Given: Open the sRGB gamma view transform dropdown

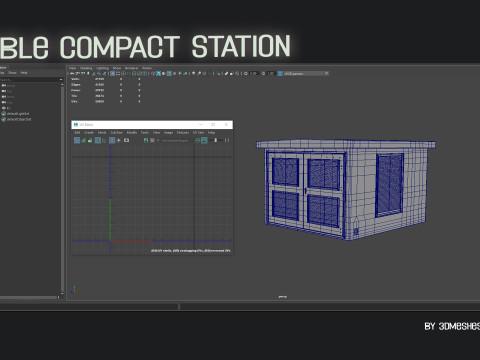Looking at the screenshot, I should (306, 73).
